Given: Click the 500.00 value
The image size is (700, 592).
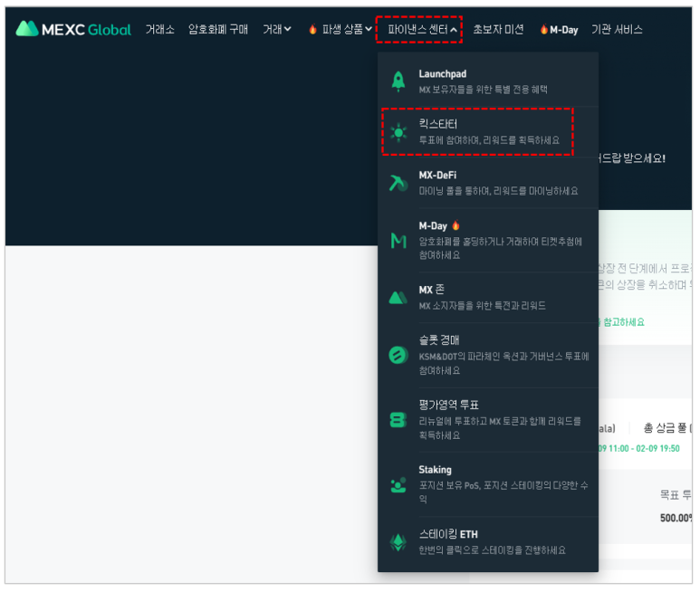Looking at the screenshot, I should pyautogui.click(x=675, y=518).
